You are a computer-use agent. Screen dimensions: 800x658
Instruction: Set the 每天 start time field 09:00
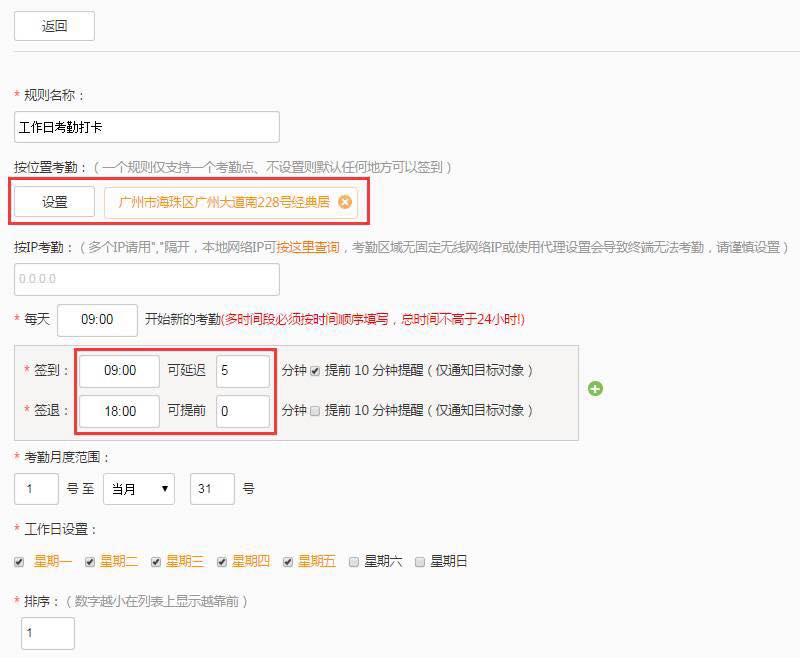pyautogui.click(x=97, y=320)
